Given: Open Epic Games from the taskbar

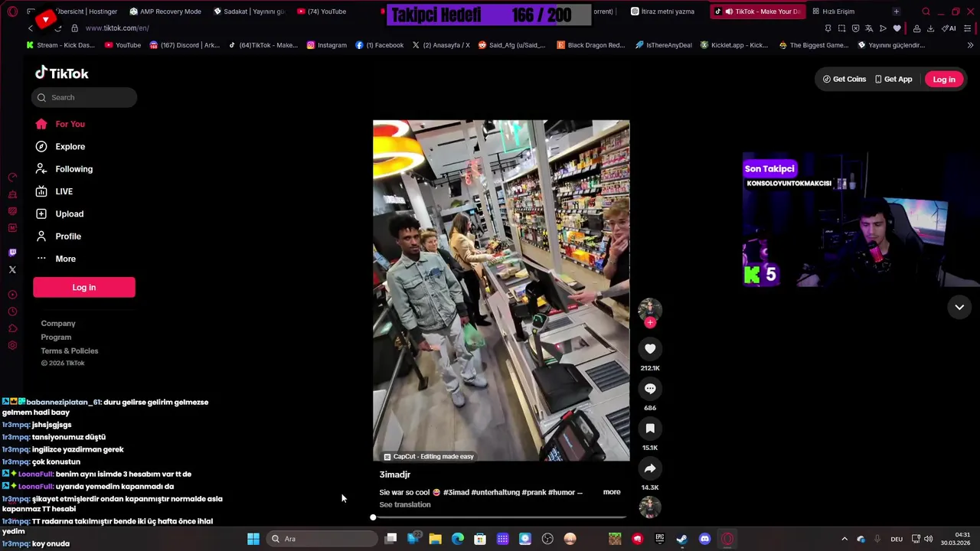Looking at the screenshot, I should tap(660, 539).
